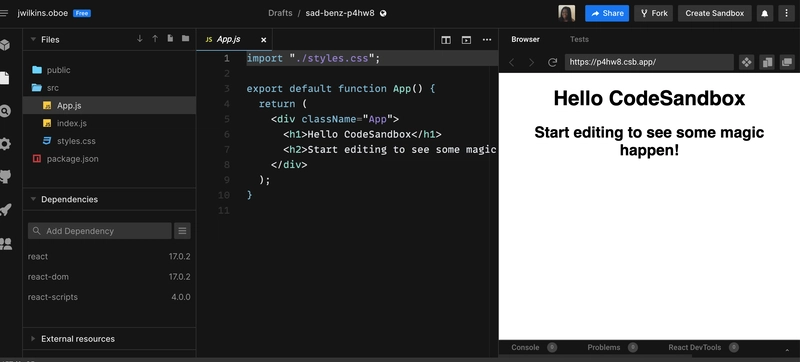
Task: Click the Fork button
Action: click(x=654, y=14)
